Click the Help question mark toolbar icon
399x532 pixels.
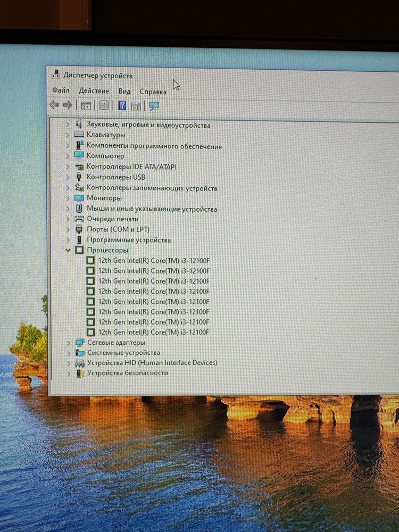click(x=122, y=105)
